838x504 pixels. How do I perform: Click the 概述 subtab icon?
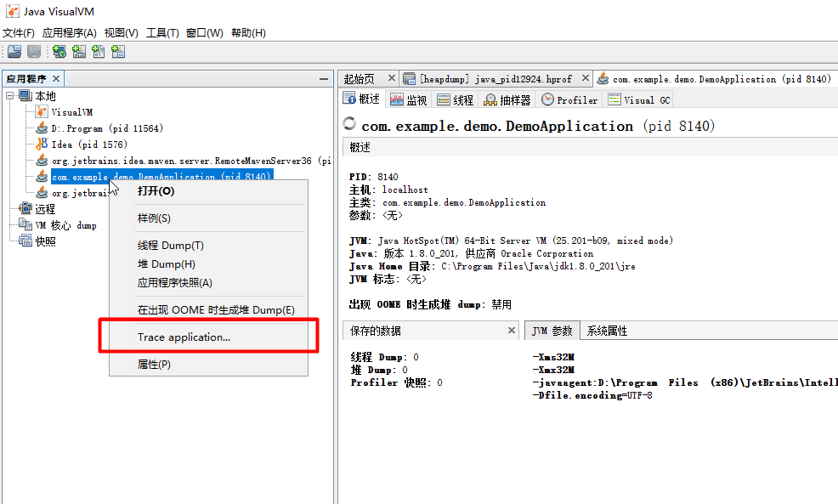point(349,99)
